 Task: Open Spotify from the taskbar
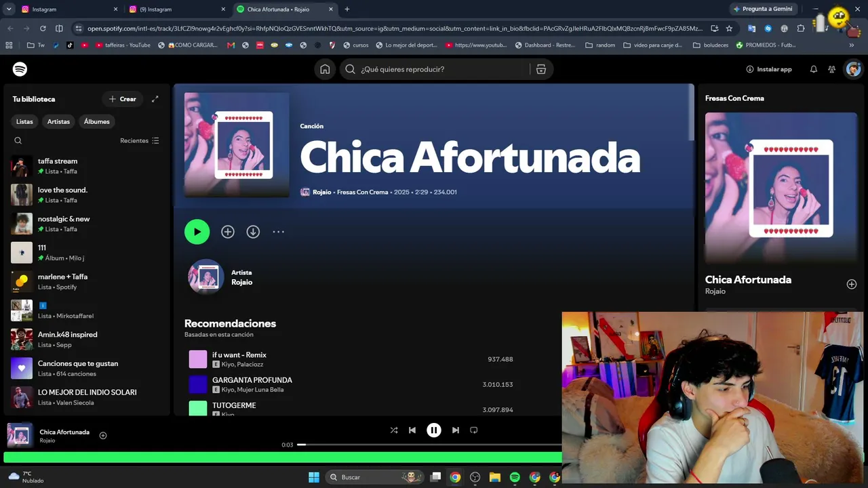coord(515,477)
